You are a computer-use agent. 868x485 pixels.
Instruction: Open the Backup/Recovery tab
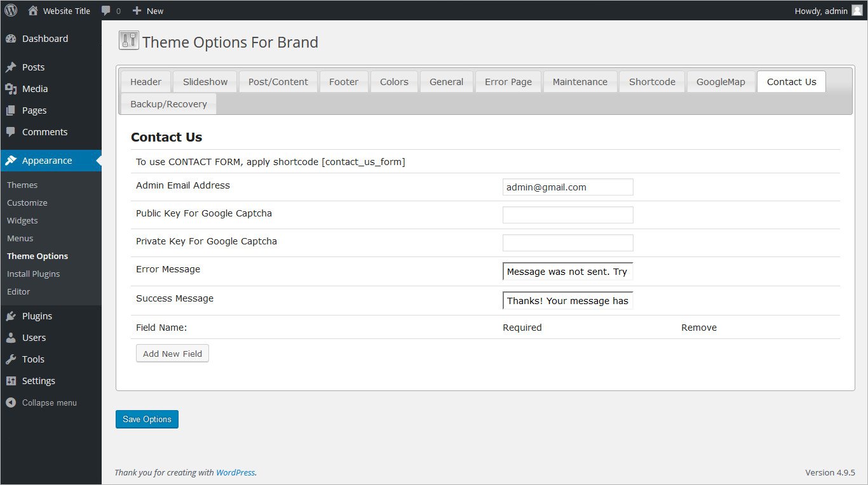click(x=168, y=104)
